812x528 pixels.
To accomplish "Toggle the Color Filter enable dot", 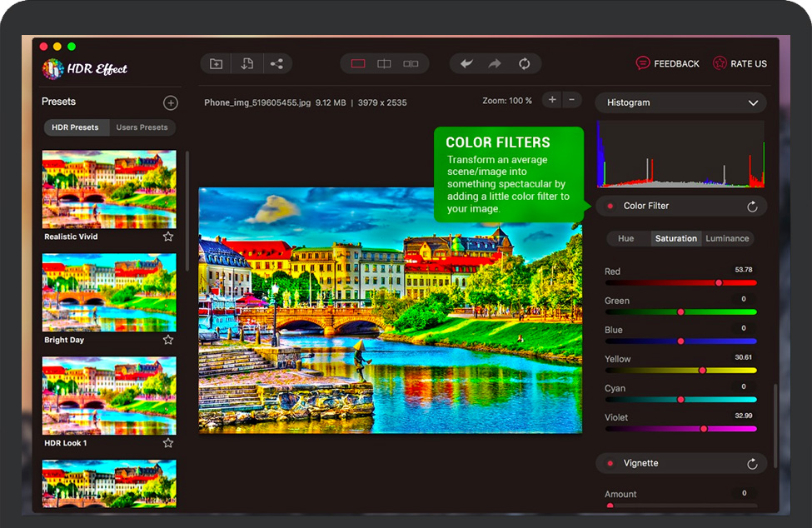I will click(x=610, y=207).
